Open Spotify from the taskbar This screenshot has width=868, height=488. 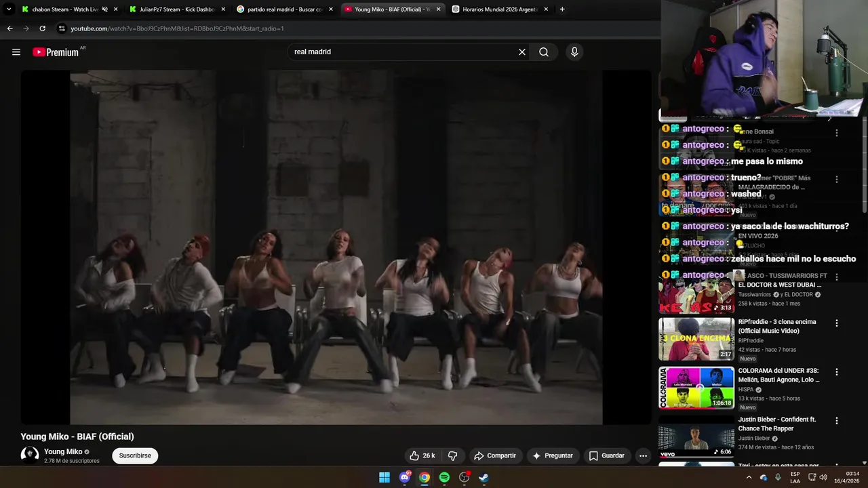444,477
